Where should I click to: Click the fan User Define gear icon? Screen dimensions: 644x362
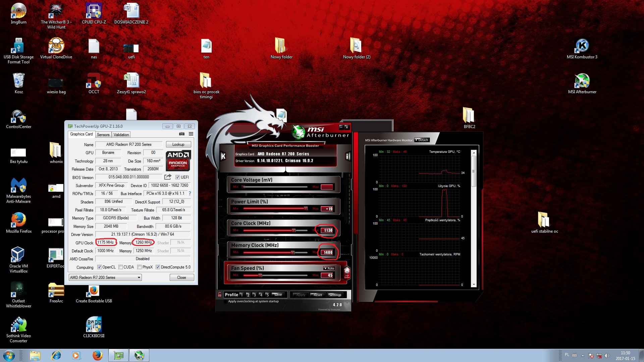(x=347, y=272)
